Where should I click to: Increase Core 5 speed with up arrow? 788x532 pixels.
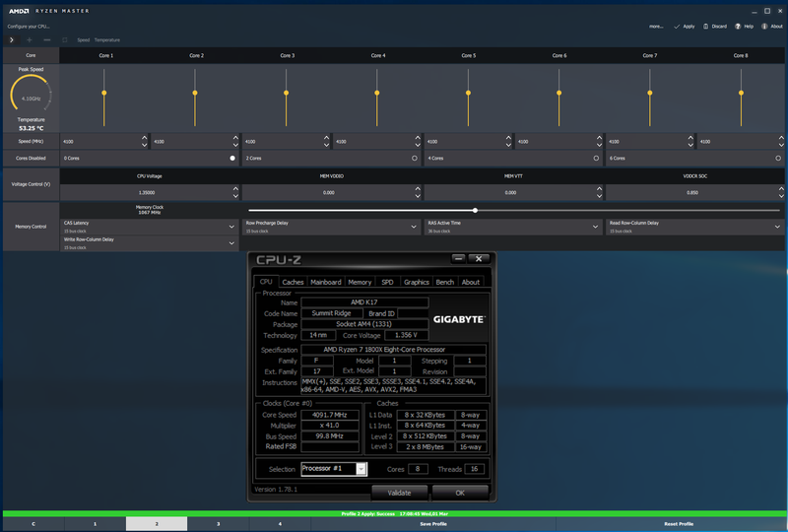coord(508,137)
